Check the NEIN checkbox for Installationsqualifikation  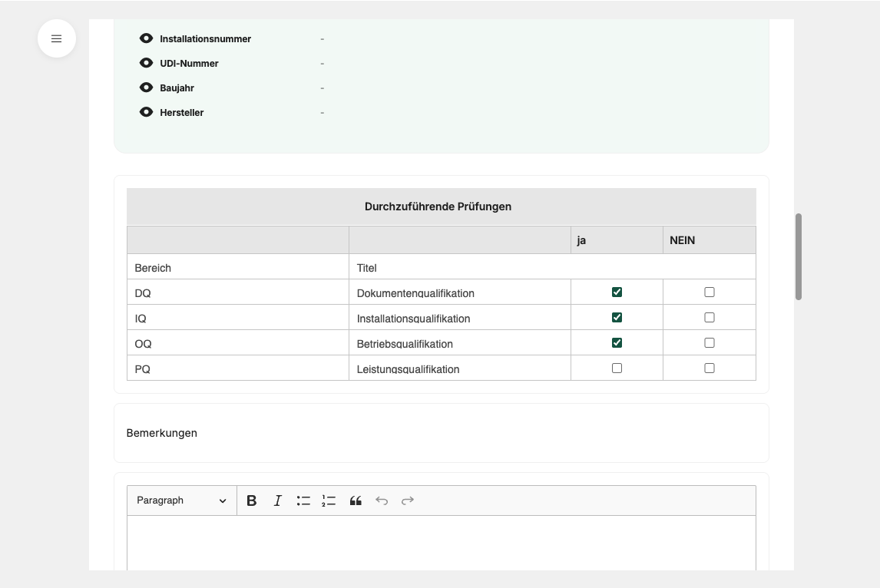[x=710, y=318]
